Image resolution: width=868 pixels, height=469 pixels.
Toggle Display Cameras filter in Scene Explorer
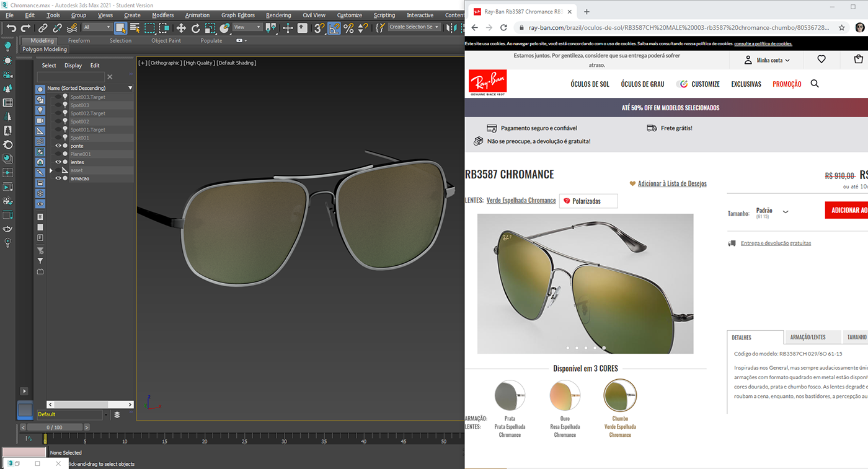40,121
